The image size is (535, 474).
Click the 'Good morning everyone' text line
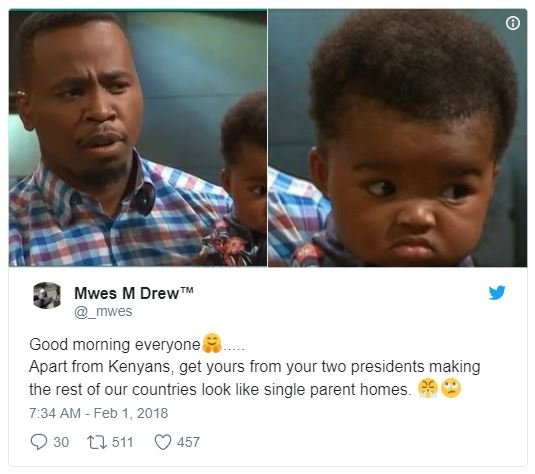(115, 344)
